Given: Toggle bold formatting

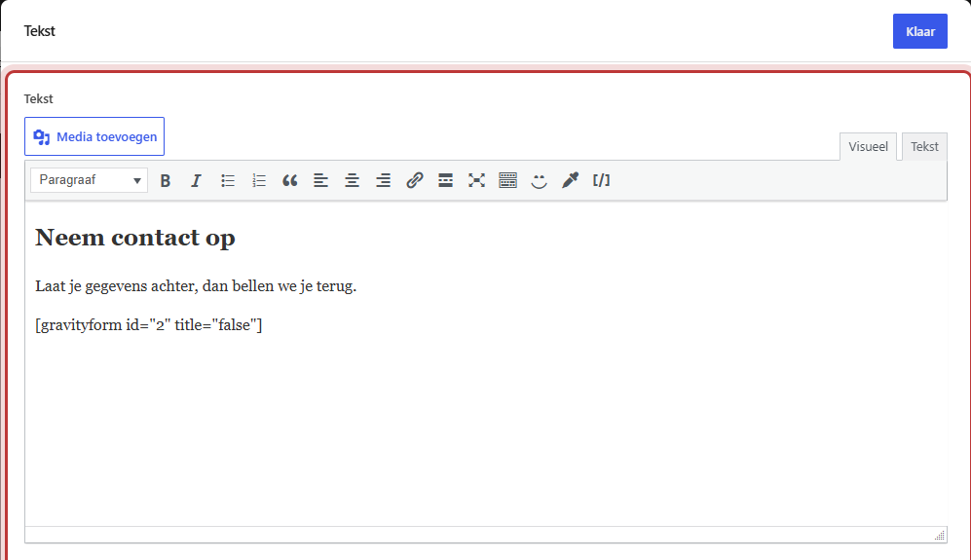Looking at the screenshot, I should point(166,180).
